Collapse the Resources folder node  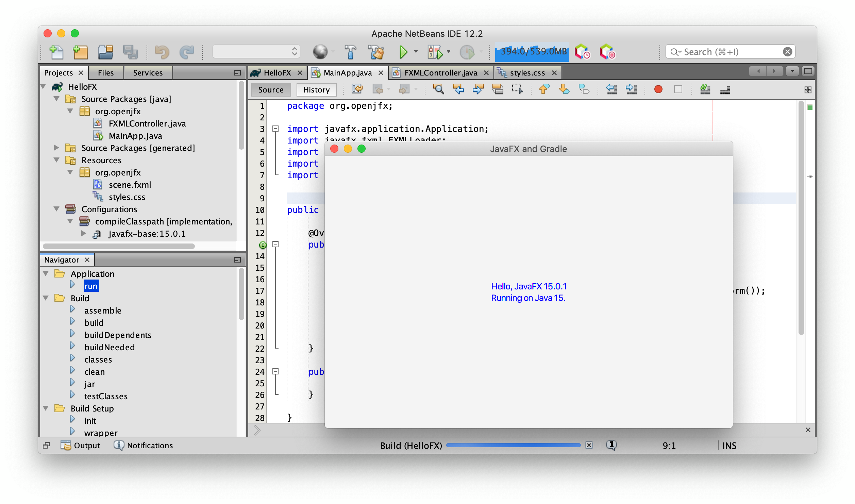coord(57,160)
